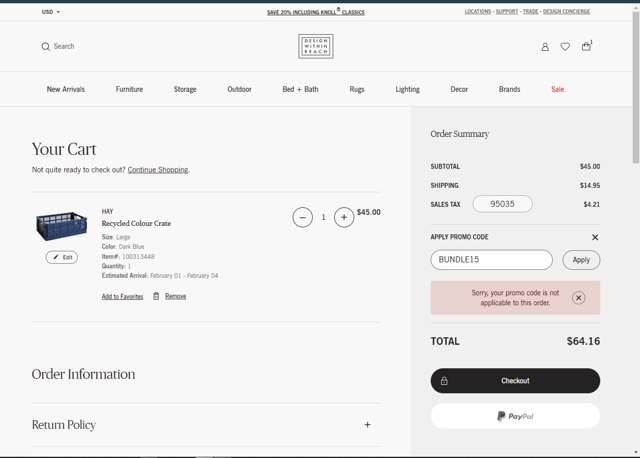Close the Apply Promo Code section
This screenshot has width=640, height=458.
coord(595,237)
